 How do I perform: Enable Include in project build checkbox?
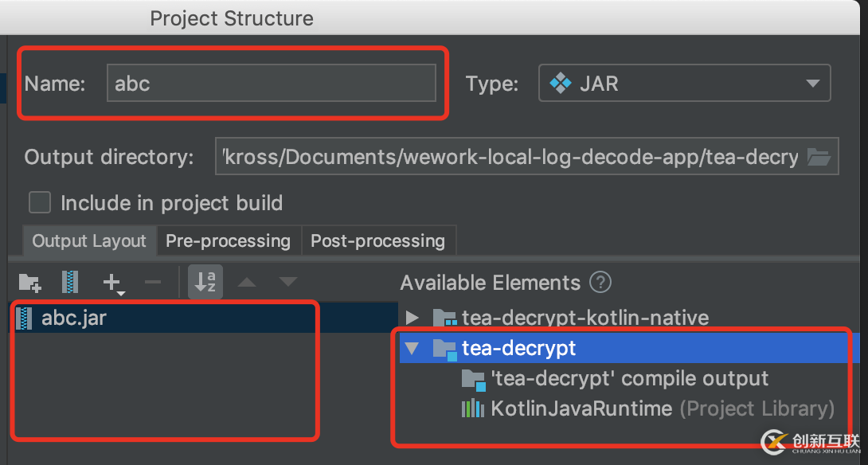pyautogui.click(x=40, y=203)
